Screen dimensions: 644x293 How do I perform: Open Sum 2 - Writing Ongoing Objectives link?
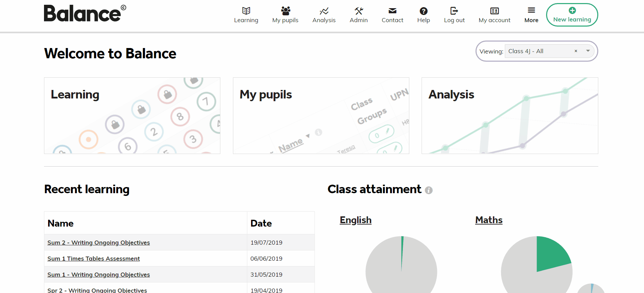[99, 243]
